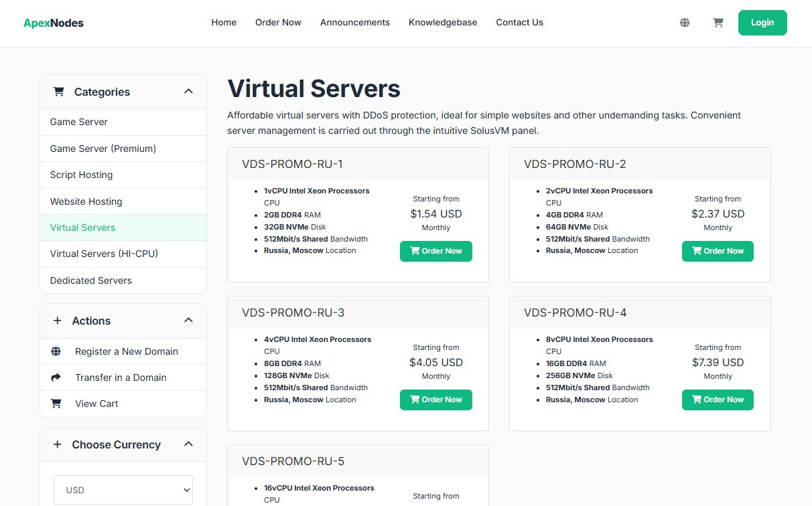812x506 pixels.
Task: Select the plain Virtual Servers category in sidebar
Action: pos(123,228)
